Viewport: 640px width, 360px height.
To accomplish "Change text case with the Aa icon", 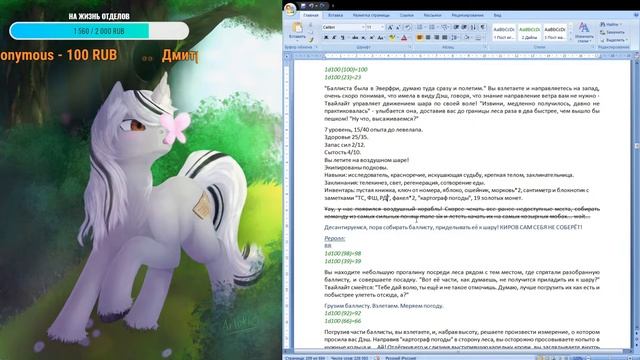I will (380, 38).
